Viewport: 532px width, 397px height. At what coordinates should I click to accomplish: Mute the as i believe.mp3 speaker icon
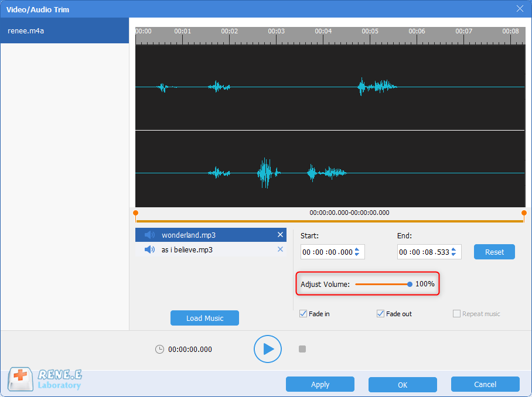click(x=150, y=249)
